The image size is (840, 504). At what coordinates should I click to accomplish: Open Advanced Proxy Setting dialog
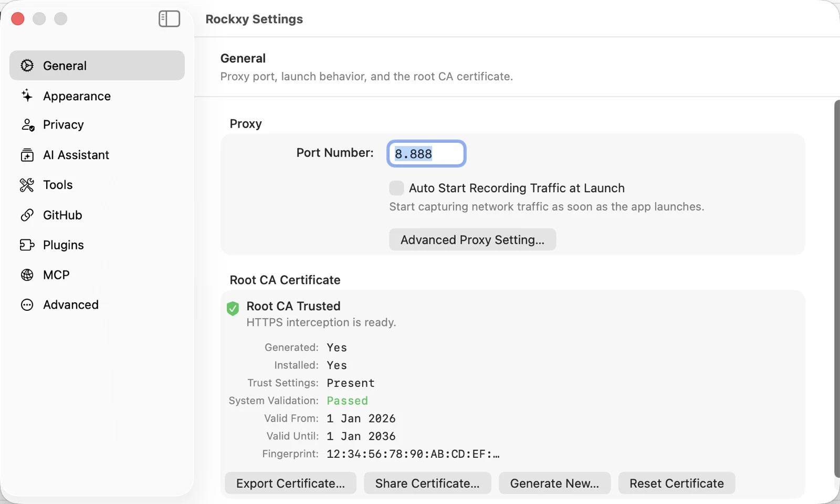(x=472, y=239)
